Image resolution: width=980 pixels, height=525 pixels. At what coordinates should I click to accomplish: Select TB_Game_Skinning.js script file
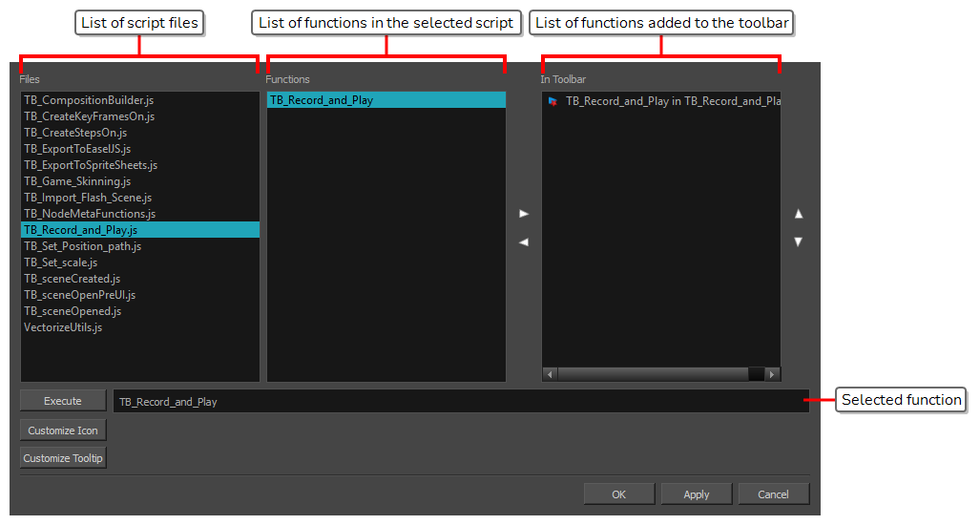[140, 181]
